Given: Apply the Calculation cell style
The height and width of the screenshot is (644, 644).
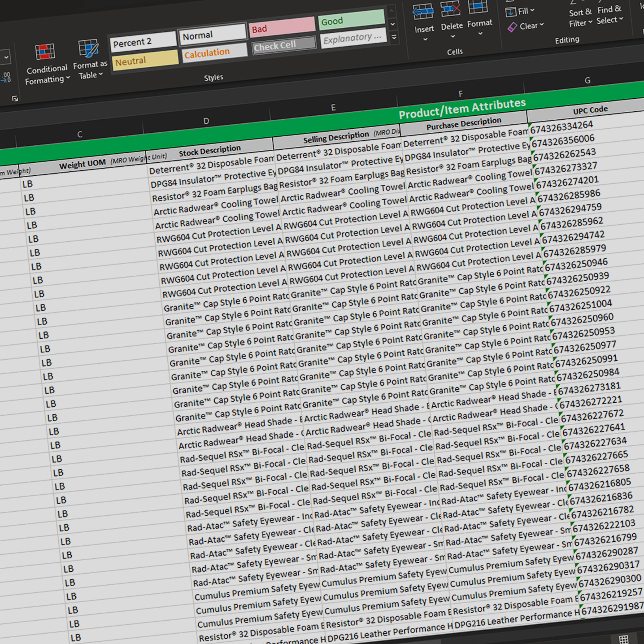Looking at the screenshot, I should tap(214, 52).
